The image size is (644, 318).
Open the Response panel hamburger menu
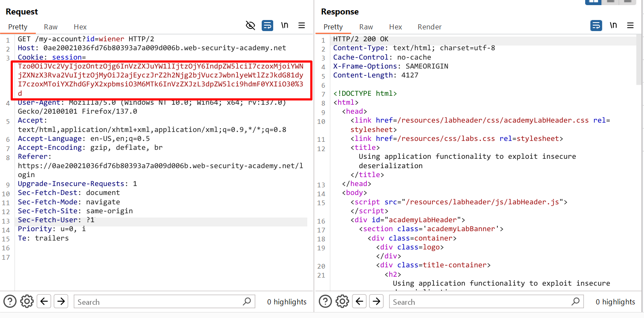(630, 26)
